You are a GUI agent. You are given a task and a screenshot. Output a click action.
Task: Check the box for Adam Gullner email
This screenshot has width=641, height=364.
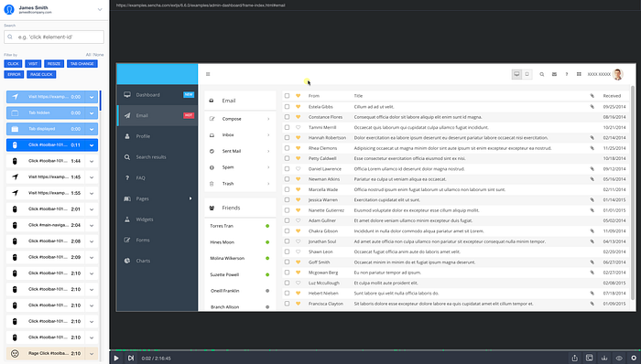click(x=287, y=220)
